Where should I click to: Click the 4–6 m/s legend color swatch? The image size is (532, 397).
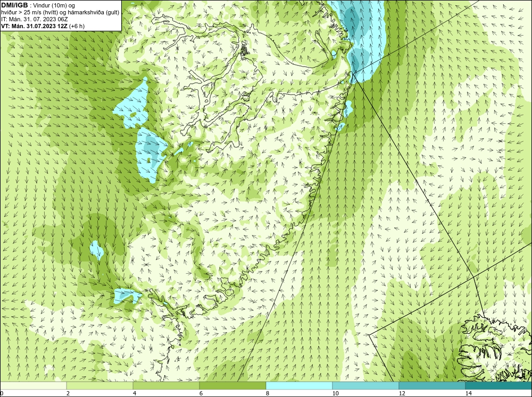coord(166,386)
